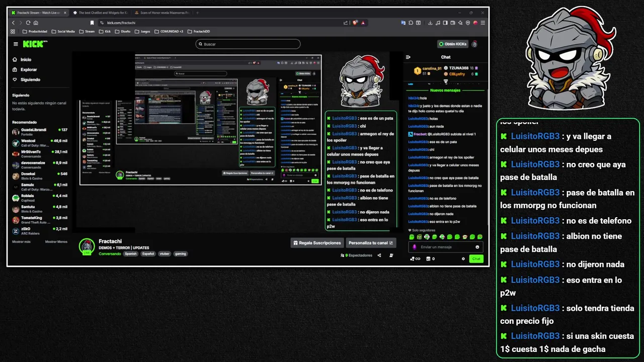The height and width of the screenshot is (362, 644).
Task: Click the icon right of share
Action: 391,255
